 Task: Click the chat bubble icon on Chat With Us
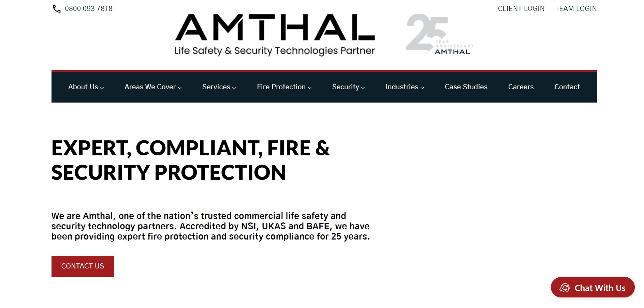564,288
